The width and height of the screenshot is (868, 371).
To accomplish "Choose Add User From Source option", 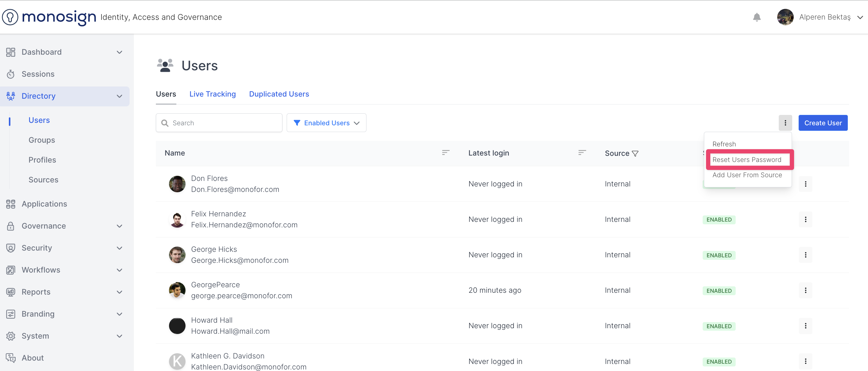I will (x=747, y=175).
